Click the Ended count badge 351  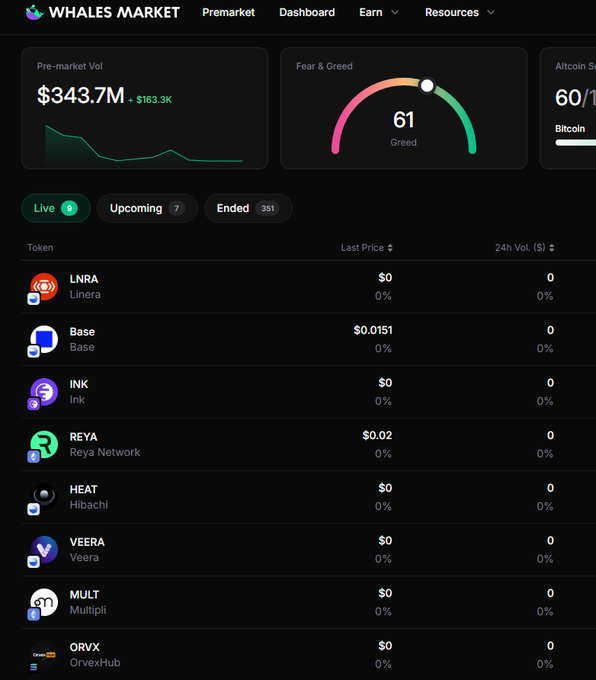click(268, 208)
